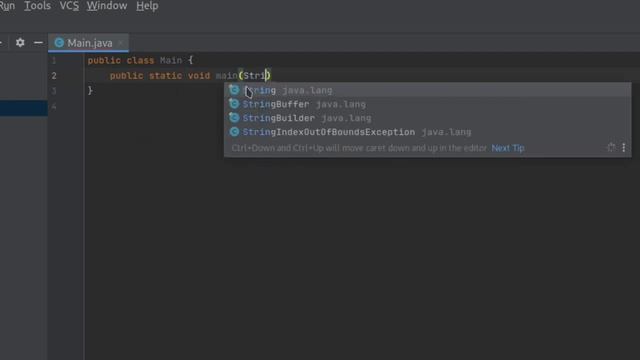Click the class icon beside StringBuffer
The height and width of the screenshot is (360, 640).
pyautogui.click(x=234, y=104)
